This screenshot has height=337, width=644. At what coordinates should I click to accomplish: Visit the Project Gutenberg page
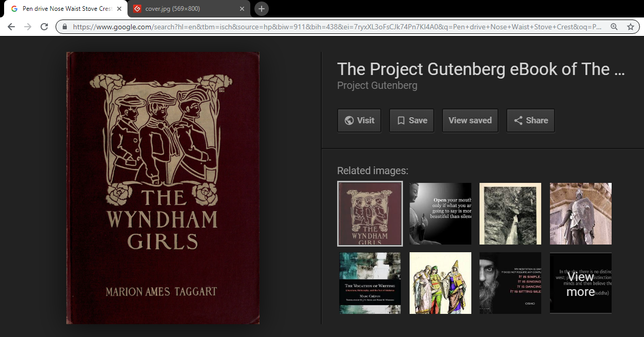[x=359, y=120]
